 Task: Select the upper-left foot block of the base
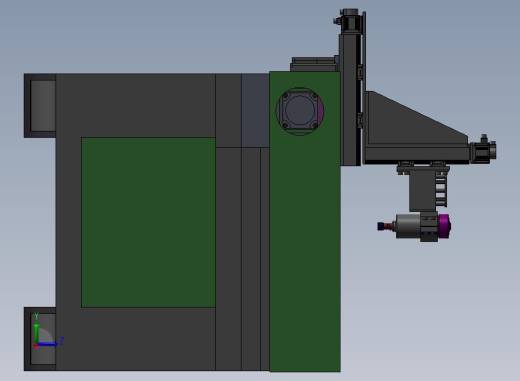pos(40,106)
